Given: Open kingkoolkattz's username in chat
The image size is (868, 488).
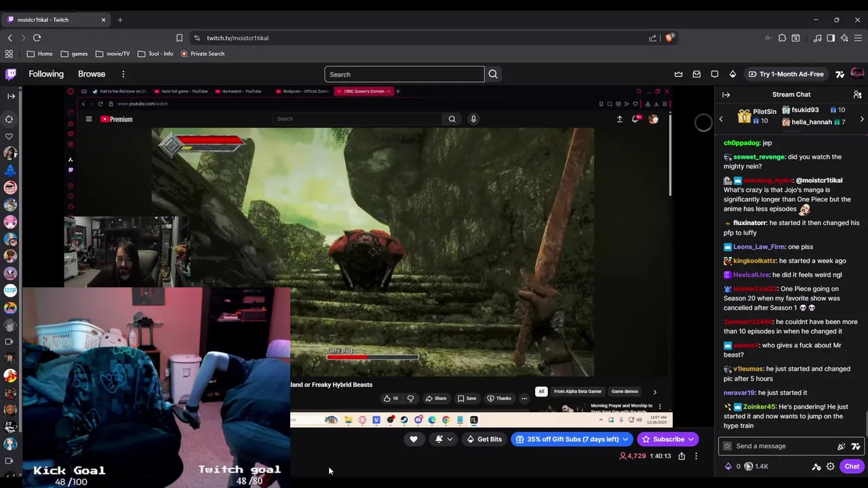Looking at the screenshot, I should click(754, 261).
